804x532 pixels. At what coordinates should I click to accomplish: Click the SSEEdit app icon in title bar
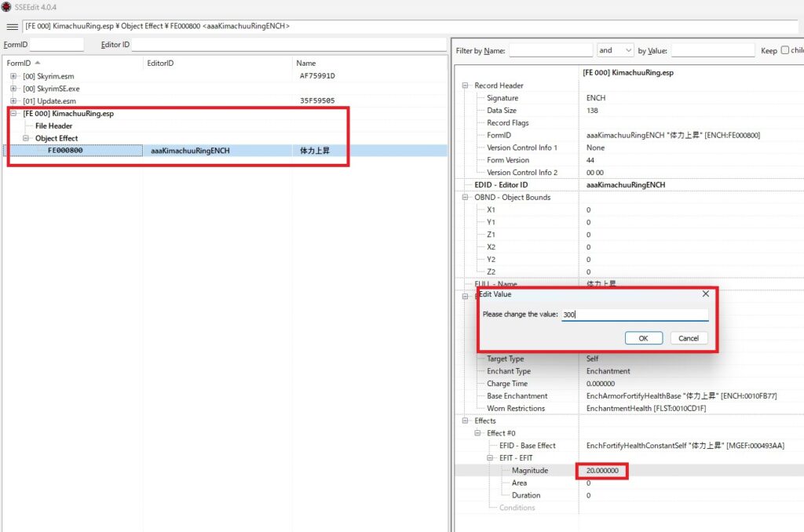(x=6, y=7)
